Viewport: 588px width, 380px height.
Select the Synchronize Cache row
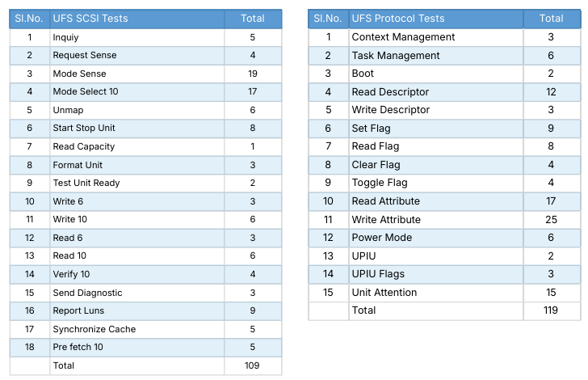click(x=145, y=329)
